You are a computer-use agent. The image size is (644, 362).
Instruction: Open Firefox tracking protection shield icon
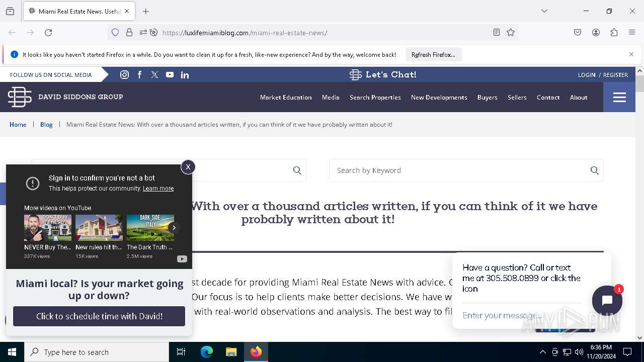click(x=115, y=33)
